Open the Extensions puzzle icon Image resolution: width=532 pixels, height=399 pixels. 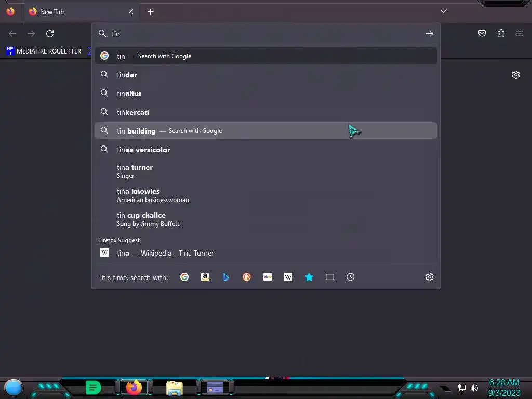[x=501, y=33]
